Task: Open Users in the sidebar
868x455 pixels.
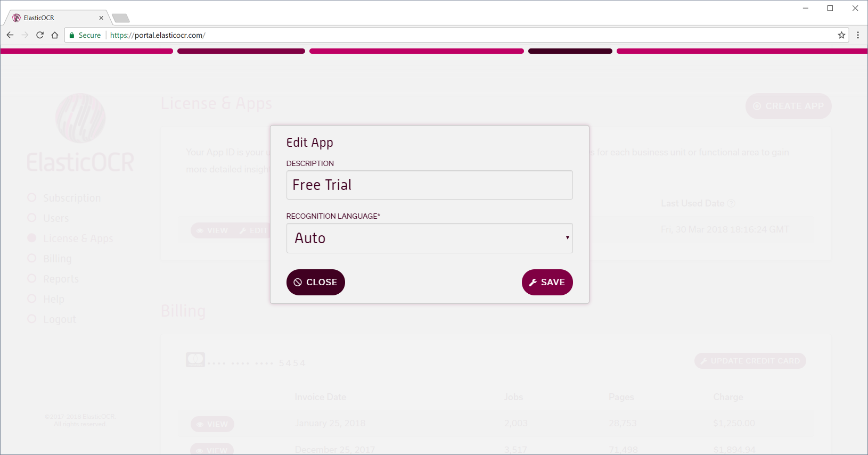Action: pyautogui.click(x=48, y=218)
